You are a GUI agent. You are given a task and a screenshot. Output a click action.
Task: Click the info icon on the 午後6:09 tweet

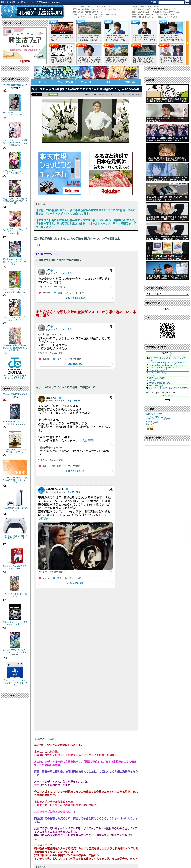[111, 572]
